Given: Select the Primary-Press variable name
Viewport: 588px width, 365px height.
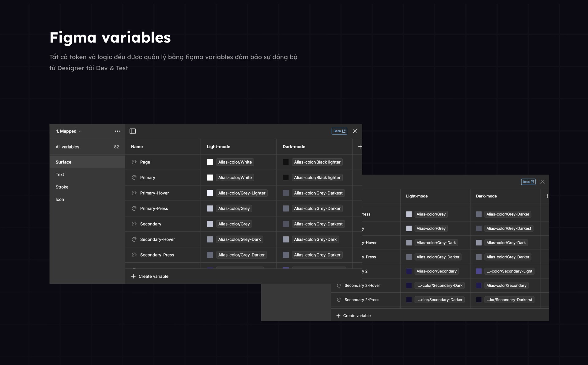Looking at the screenshot, I should (154, 209).
